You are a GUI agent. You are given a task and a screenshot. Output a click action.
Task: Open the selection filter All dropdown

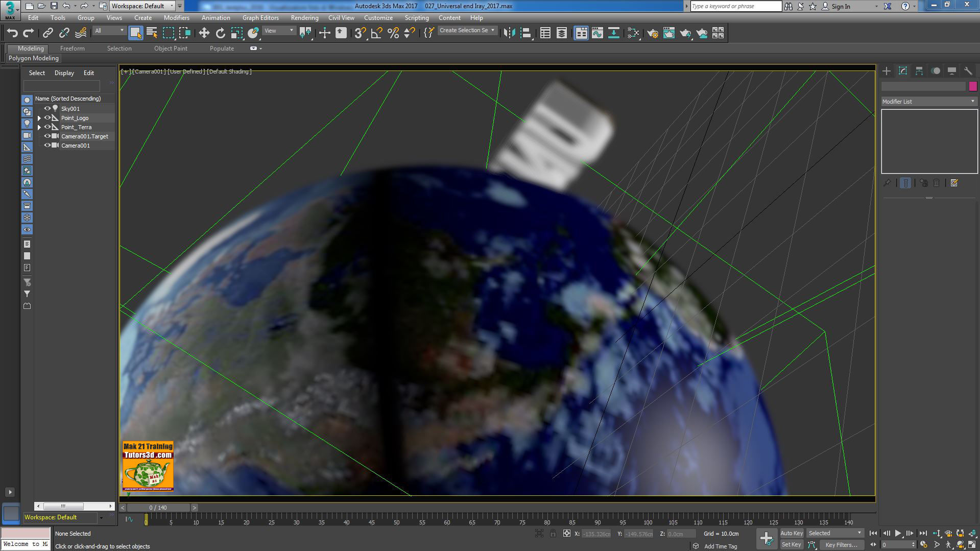point(109,31)
